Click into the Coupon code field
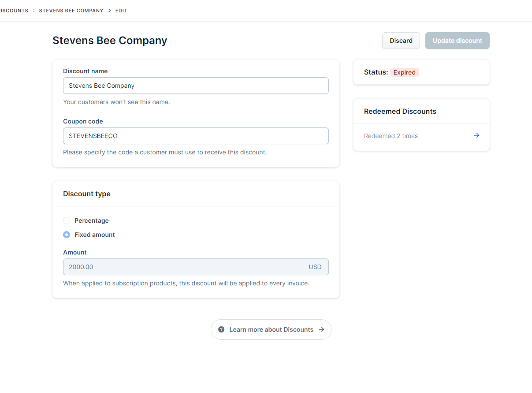 (196, 136)
